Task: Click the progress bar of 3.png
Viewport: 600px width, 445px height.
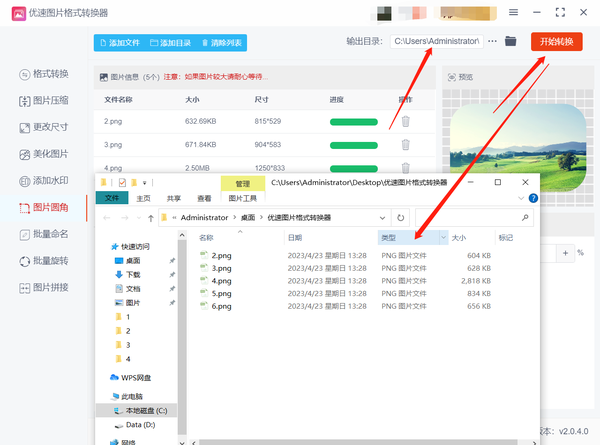Action: 354,145
